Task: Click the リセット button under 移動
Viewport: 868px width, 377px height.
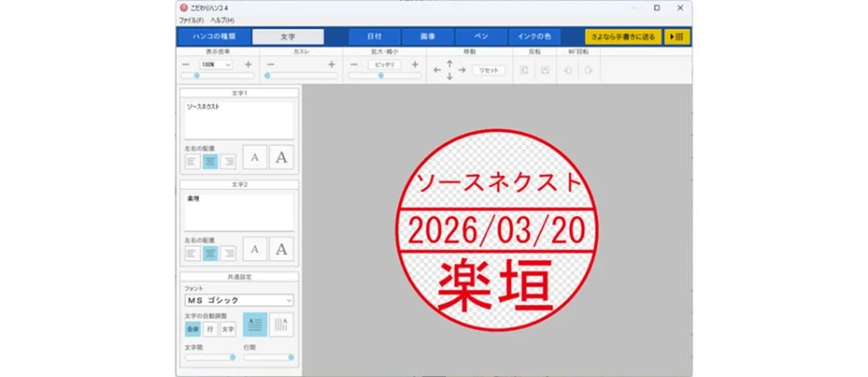Action: click(x=488, y=70)
